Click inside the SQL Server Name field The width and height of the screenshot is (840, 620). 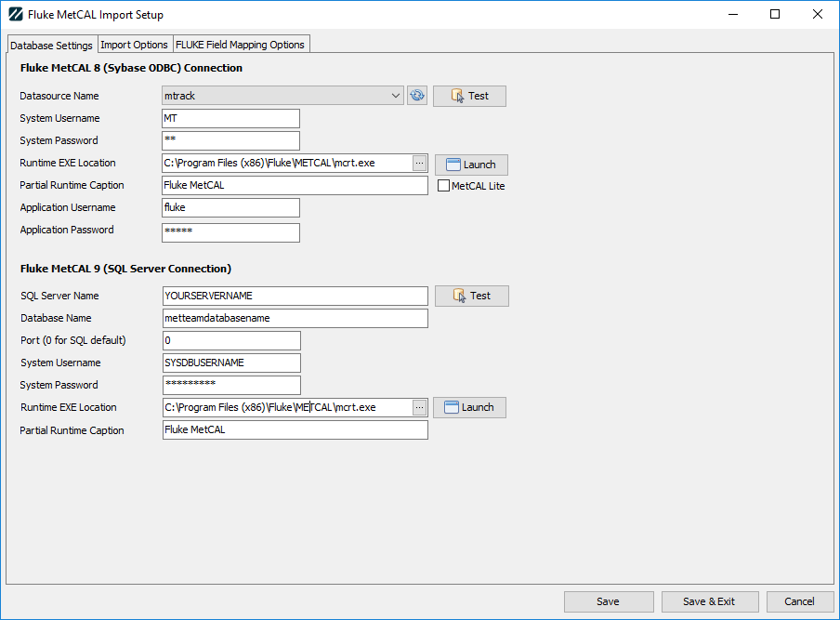(295, 296)
